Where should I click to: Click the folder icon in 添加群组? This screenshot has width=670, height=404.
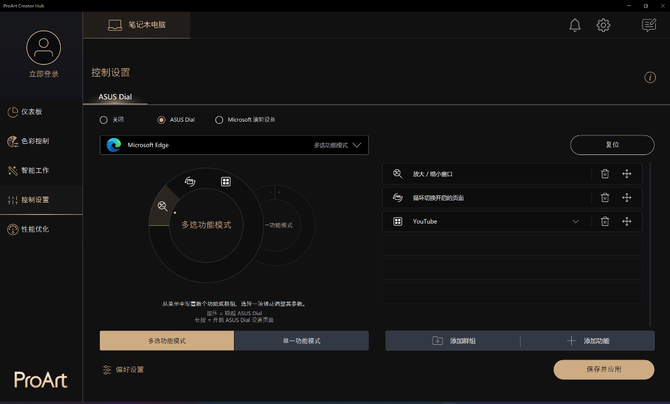pos(437,341)
